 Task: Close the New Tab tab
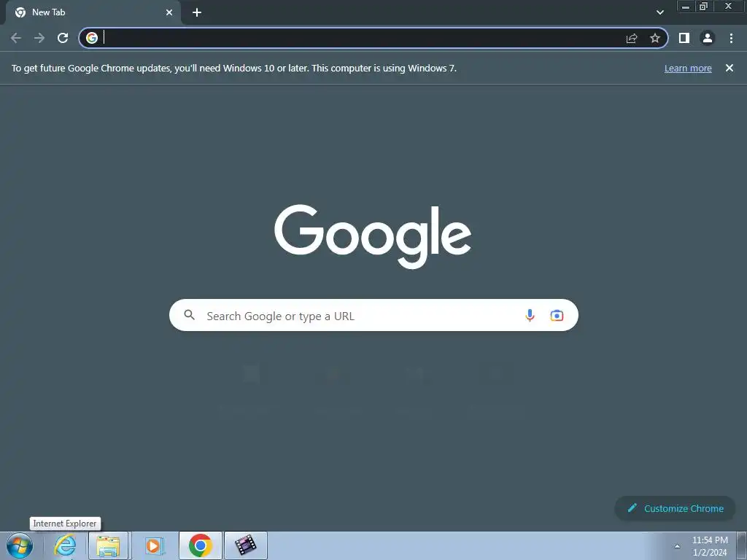click(x=169, y=12)
